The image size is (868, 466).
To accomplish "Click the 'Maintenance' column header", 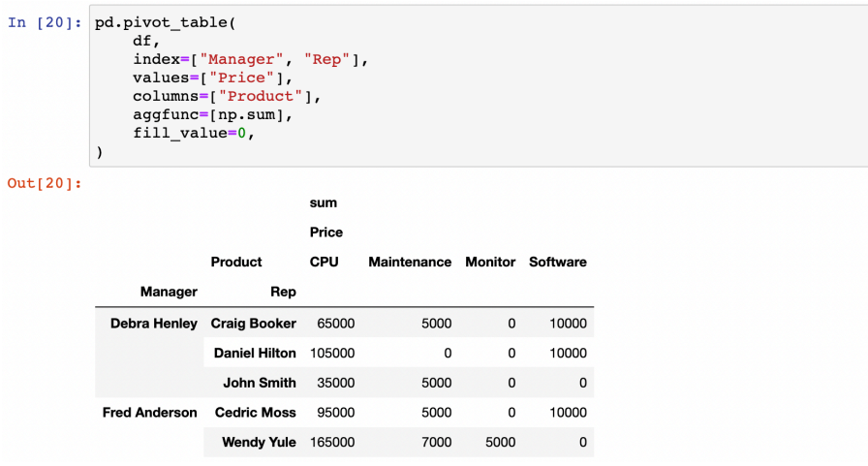I will (410, 263).
